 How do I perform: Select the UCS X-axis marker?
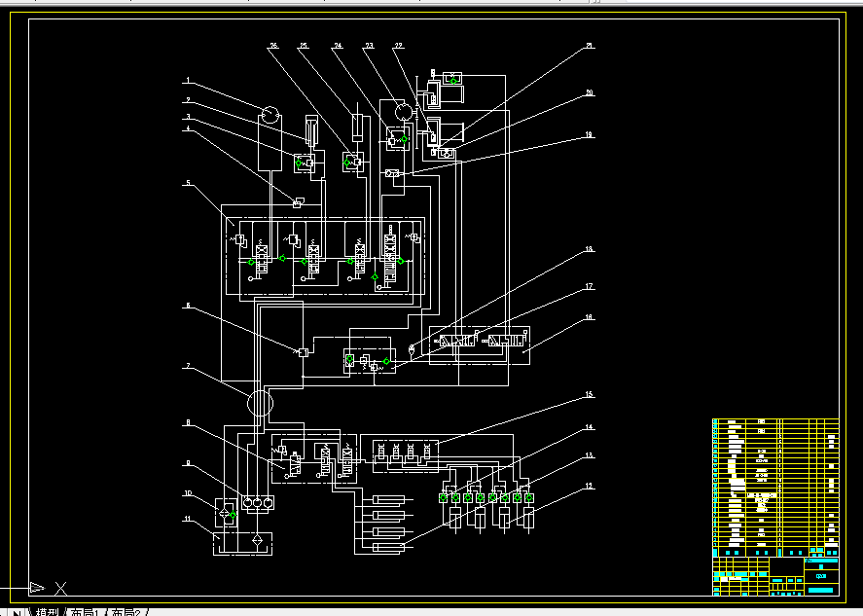(x=61, y=589)
